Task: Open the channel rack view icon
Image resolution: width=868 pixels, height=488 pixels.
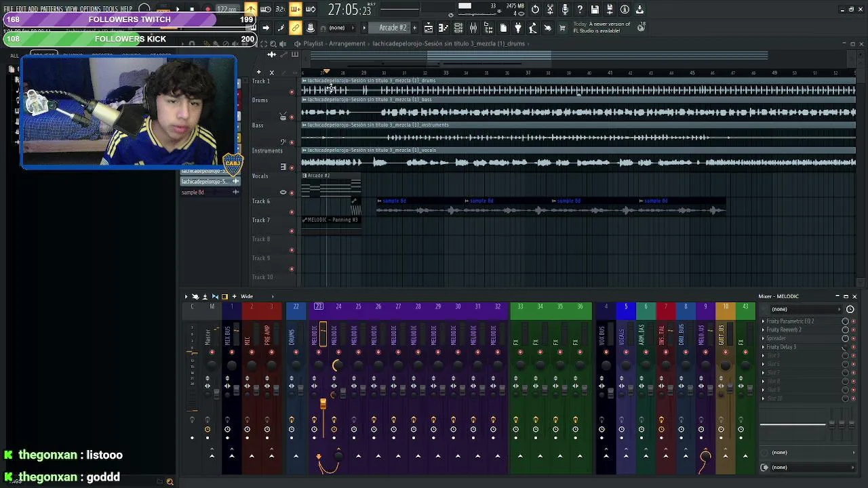Action: click(458, 28)
